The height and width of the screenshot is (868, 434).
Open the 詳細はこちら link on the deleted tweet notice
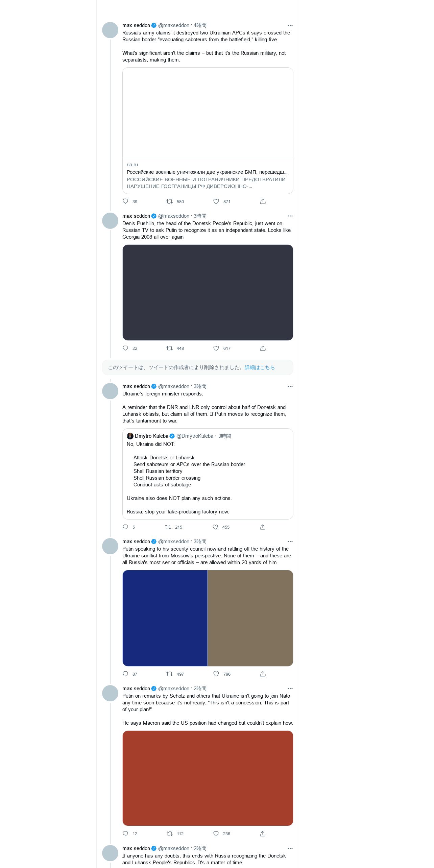pos(260,367)
